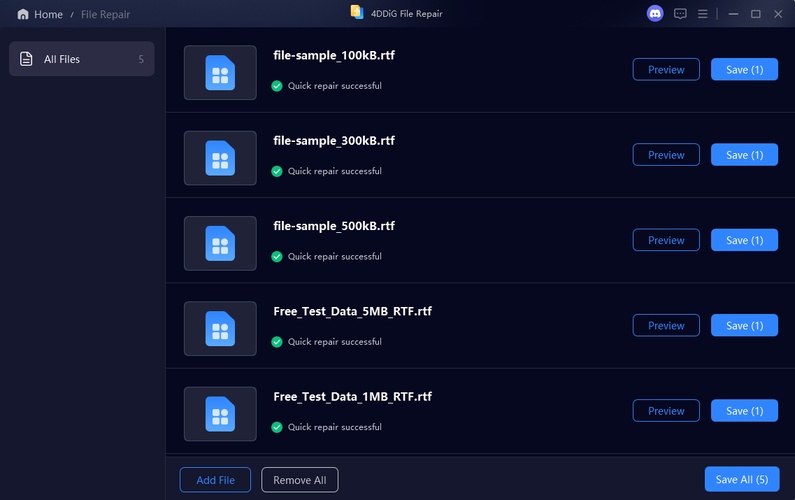The height and width of the screenshot is (500, 795).
Task: Click the File Repair breadcrumb text
Action: (105, 14)
